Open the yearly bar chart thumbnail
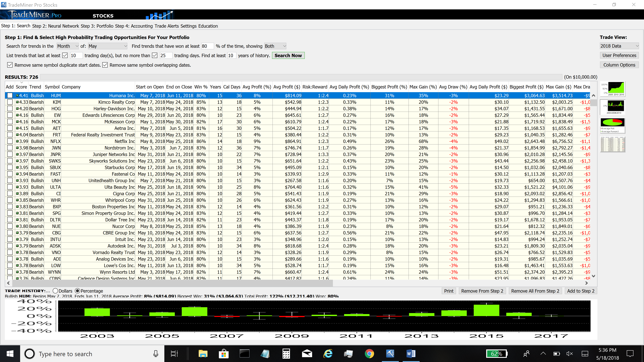The width and height of the screenshot is (644, 362). point(612,107)
